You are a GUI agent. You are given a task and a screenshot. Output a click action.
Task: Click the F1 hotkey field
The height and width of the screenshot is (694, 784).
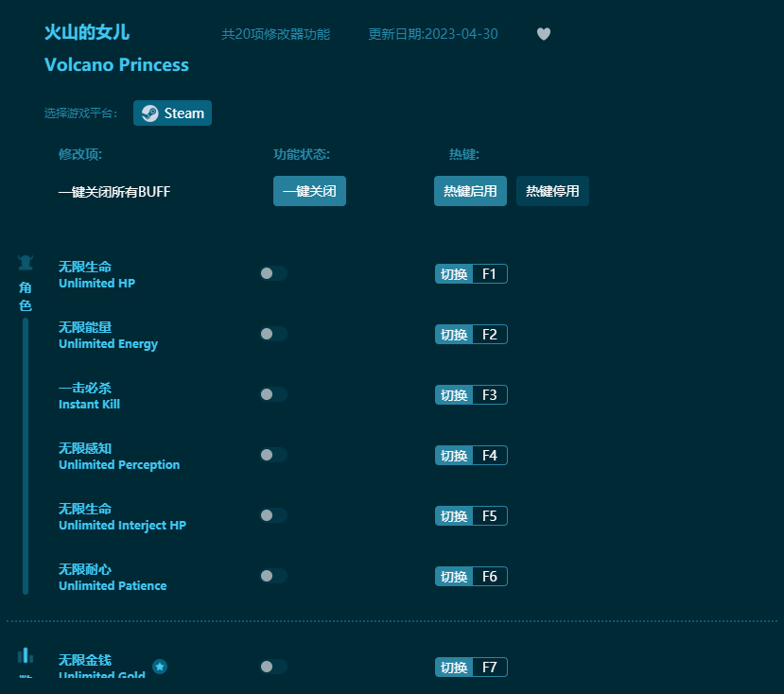[490, 274]
